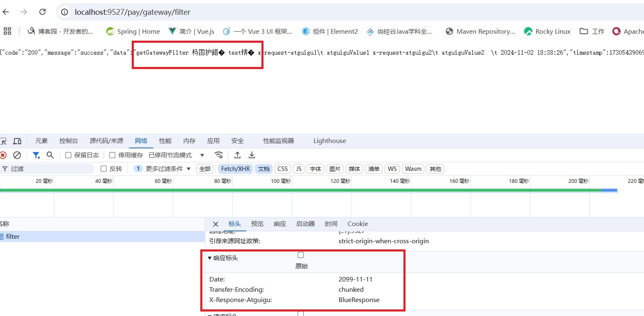Open the Spring | Home bookmark
Image resolution: width=644 pixels, height=316 pixels.
133,31
